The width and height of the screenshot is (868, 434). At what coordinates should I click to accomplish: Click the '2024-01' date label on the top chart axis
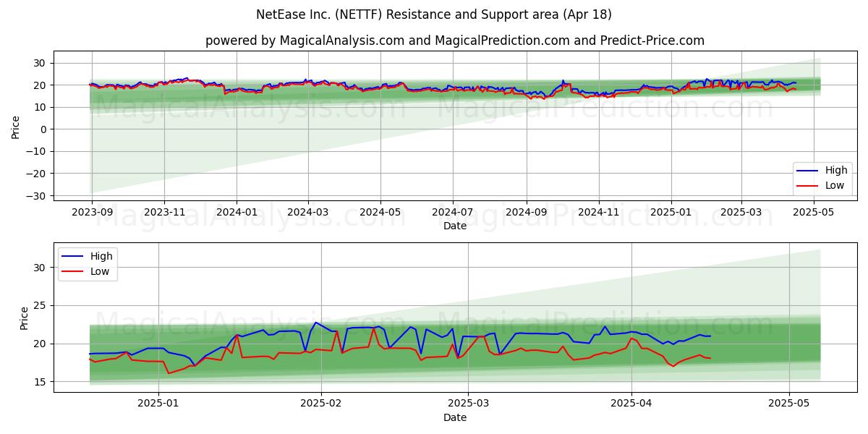click(x=237, y=212)
